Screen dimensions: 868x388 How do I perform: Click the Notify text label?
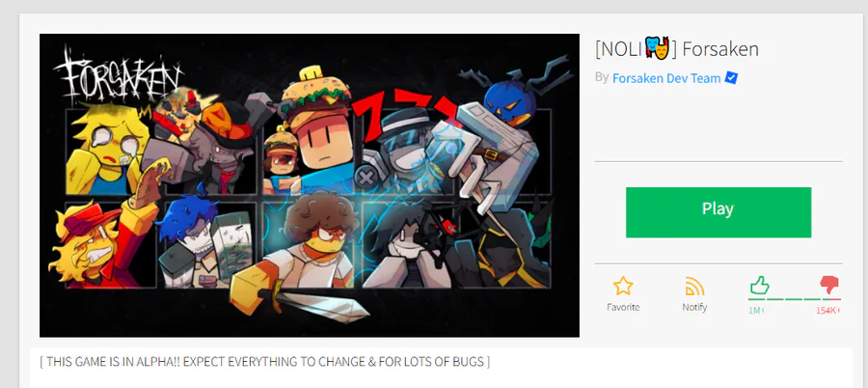[694, 307]
